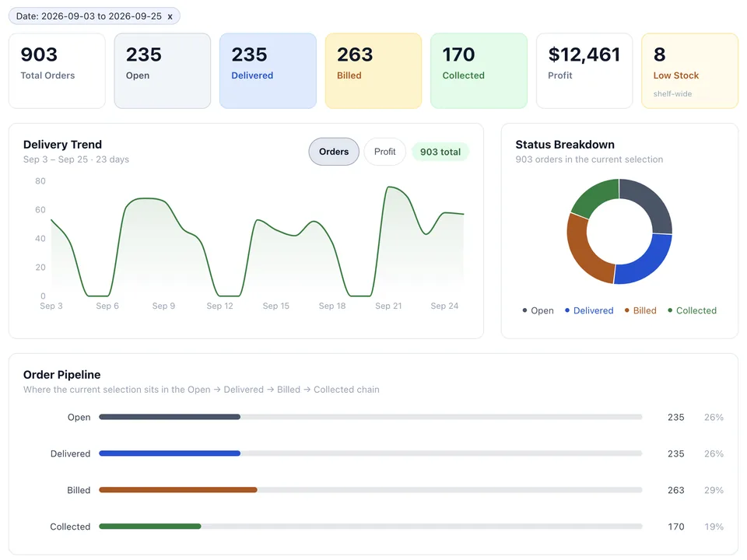Select the Total Orders 903 card

57,71
